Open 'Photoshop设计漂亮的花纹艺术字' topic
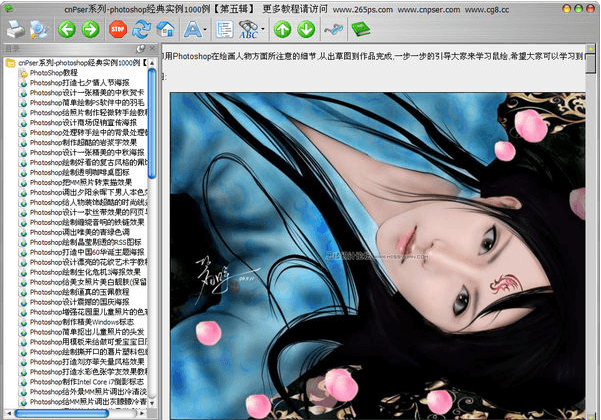This screenshot has width=601, height=420. coord(89,262)
